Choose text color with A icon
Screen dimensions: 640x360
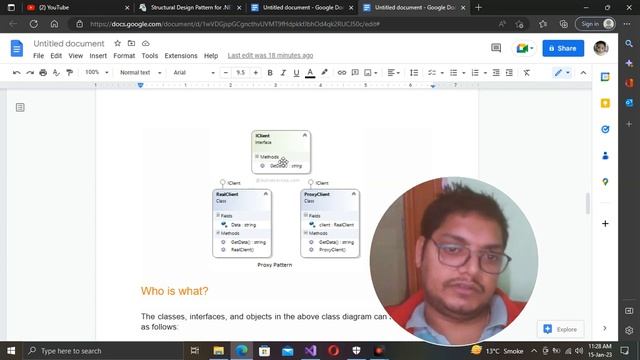[x=310, y=73]
